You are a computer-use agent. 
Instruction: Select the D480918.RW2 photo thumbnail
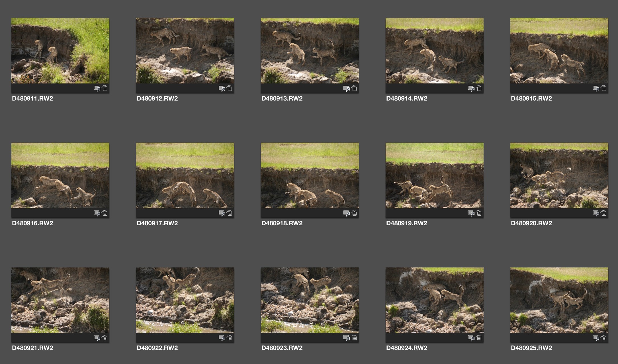coord(310,175)
